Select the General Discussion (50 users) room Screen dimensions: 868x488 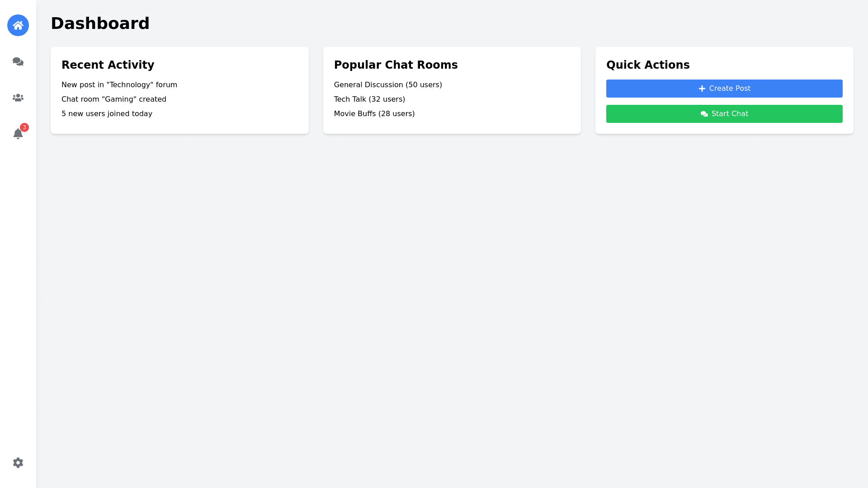[x=387, y=85]
